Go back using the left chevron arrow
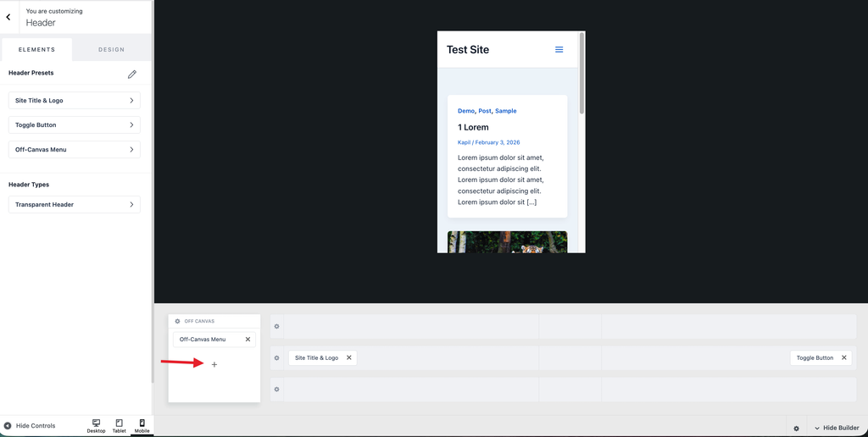The height and width of the screenshot is (437, 868). [8, 17]
